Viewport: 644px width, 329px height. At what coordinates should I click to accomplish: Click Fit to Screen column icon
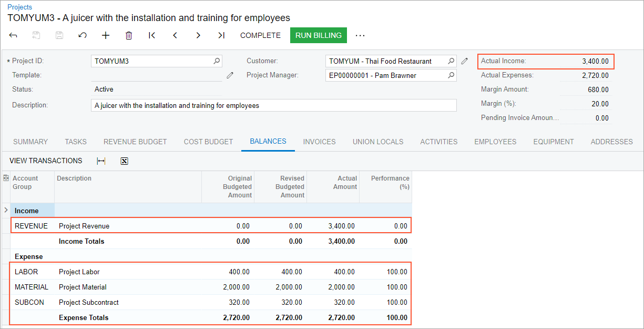click(x=101, y=161)
